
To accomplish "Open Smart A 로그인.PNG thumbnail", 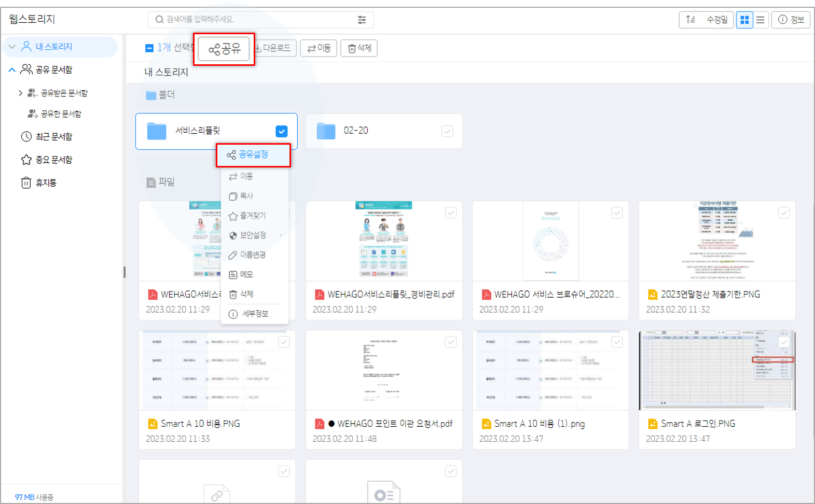I will coord(717,370).
